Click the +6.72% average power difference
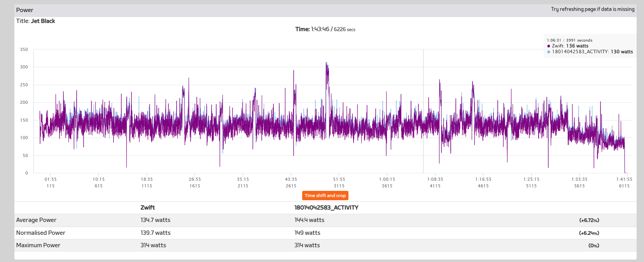The image size is (644, 262). pos(589,220)
